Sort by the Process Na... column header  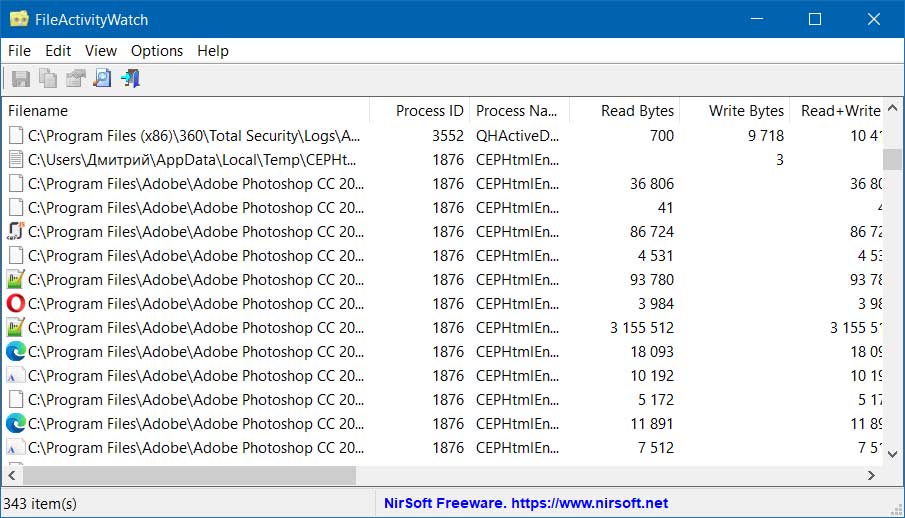coord(519,111)
